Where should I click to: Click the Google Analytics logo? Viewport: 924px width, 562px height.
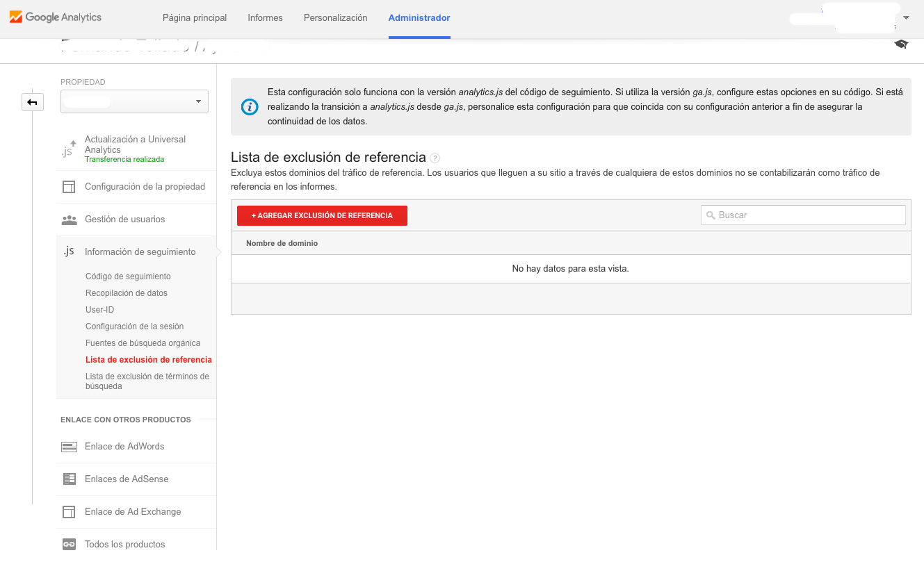pyautogui.click(x=56, y=17)
